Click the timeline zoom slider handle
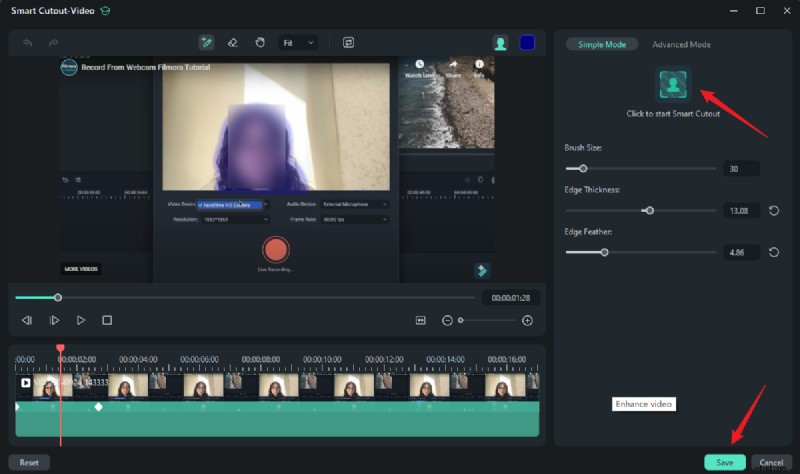800x474 pixels. (x=461, y=320)
